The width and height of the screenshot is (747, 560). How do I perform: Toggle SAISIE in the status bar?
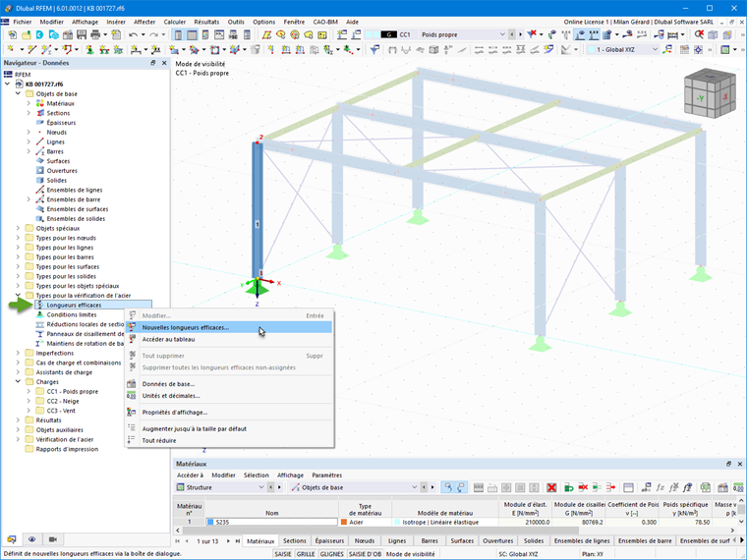click(x=283, y=554)
